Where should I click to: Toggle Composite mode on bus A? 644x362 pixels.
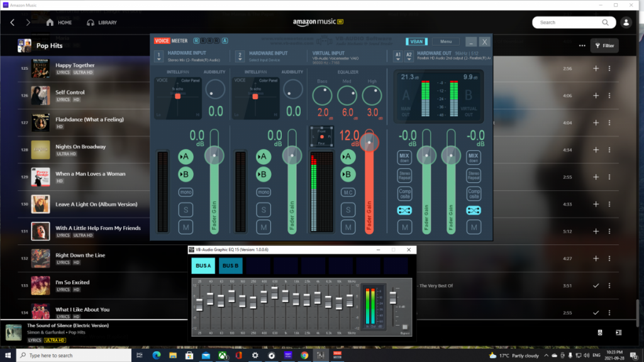point(404,193)
